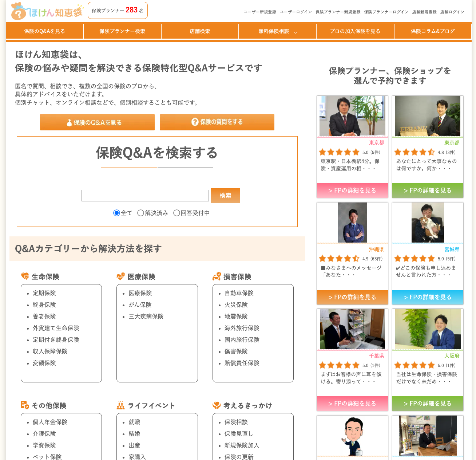Open the 新規保険加入 link
This screenshot has height=460, width=476.
(242, 445)
